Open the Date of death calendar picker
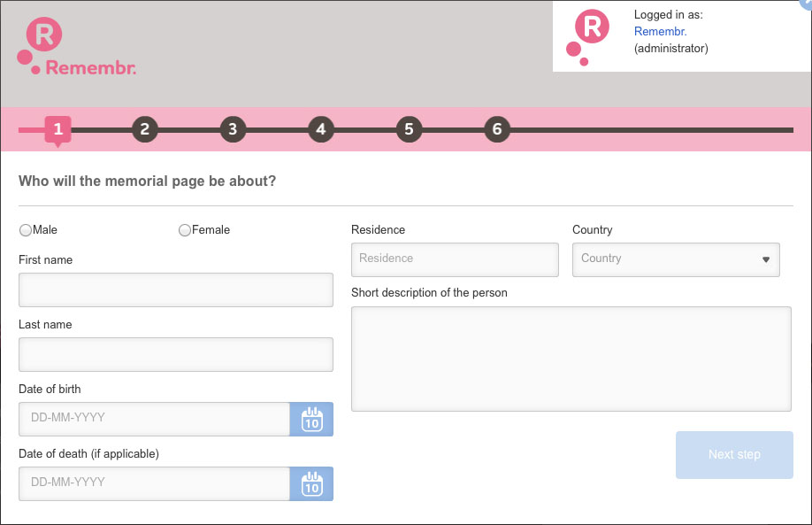The height and width of the screenshot is (525, 812). click(x=311, y=484)
